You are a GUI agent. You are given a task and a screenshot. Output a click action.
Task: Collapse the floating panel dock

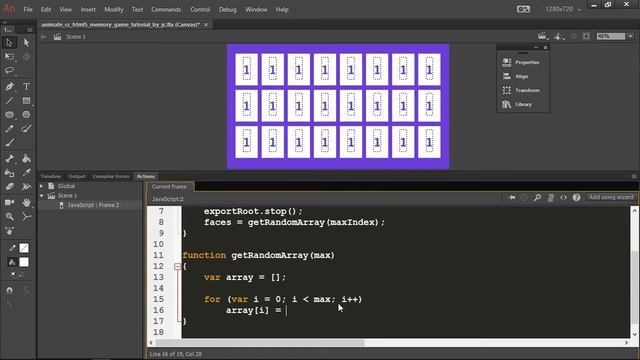click(x=536, y=47)
